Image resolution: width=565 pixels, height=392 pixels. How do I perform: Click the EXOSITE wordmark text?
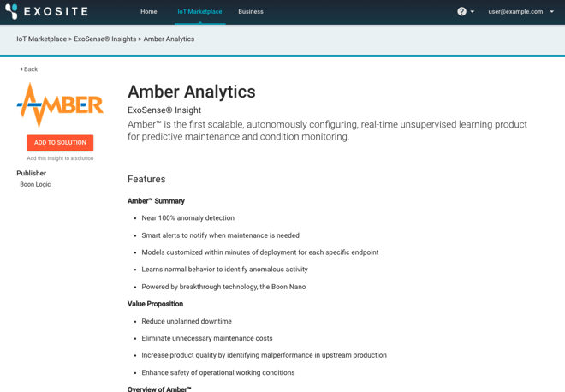click(56, 11)
